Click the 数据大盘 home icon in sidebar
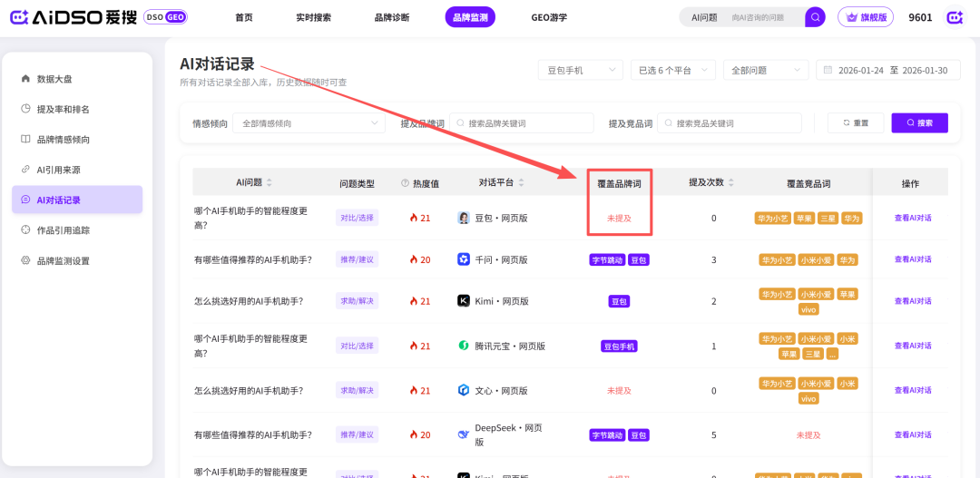 coord(25,79)
